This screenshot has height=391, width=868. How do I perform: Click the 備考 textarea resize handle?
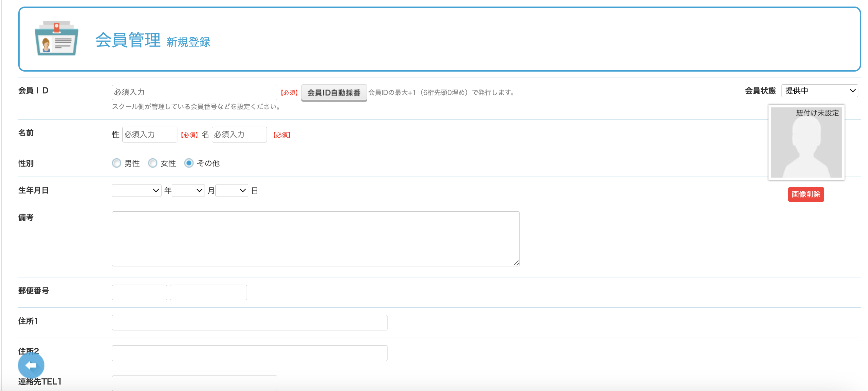coord(516,263)
